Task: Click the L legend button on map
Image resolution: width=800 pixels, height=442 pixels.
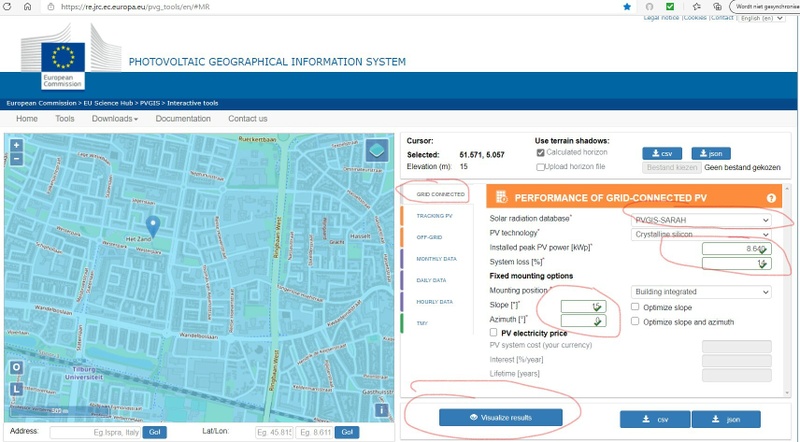Action: tap(16, 389)
